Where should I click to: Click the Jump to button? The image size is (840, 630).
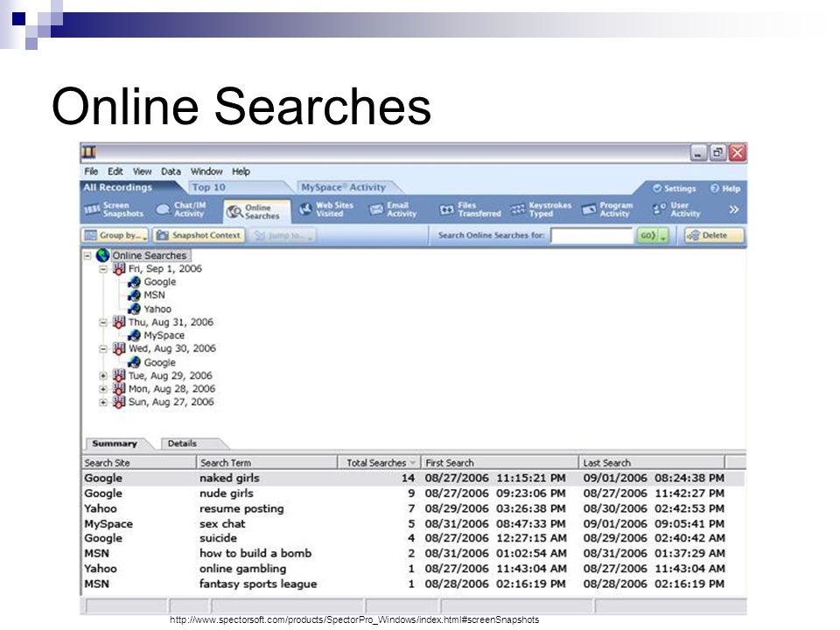(283, 235)
